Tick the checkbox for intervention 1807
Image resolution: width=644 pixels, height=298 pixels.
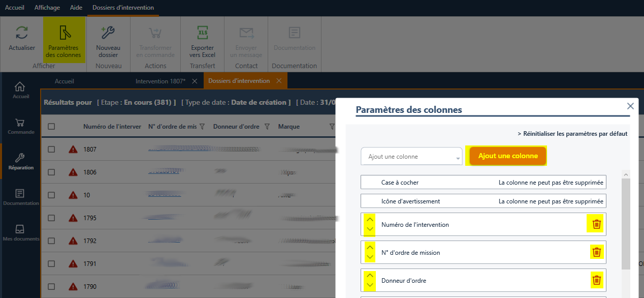(51, 150)
